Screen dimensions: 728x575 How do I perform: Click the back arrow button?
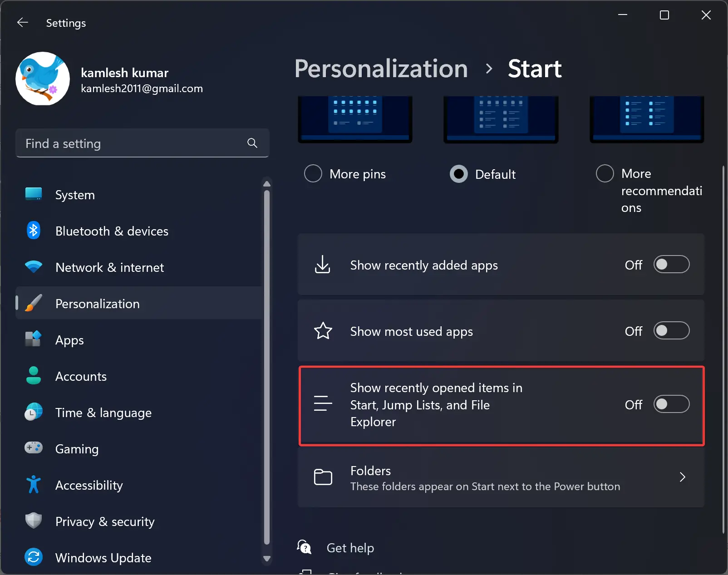(x=22, y=22)
